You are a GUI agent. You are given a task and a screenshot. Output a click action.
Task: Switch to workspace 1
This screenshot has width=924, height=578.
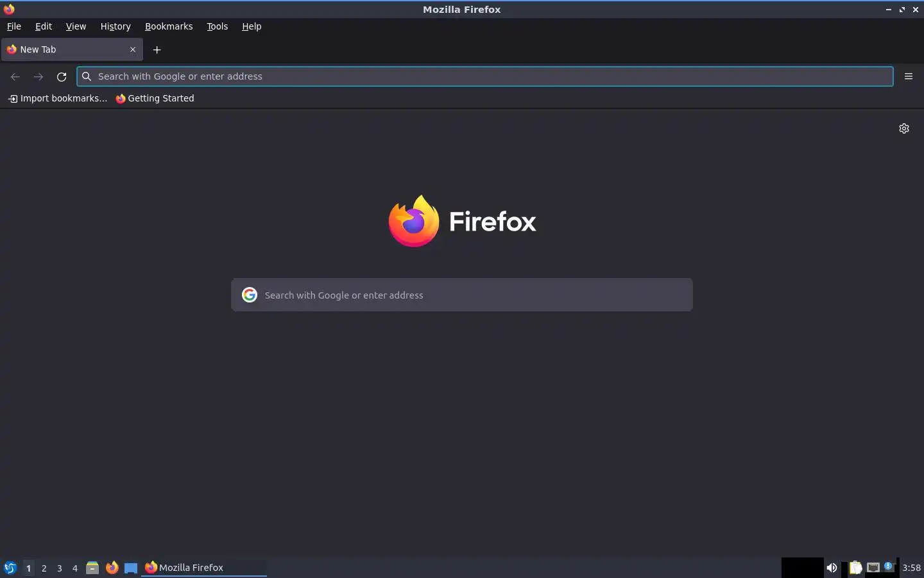[28, 568]
